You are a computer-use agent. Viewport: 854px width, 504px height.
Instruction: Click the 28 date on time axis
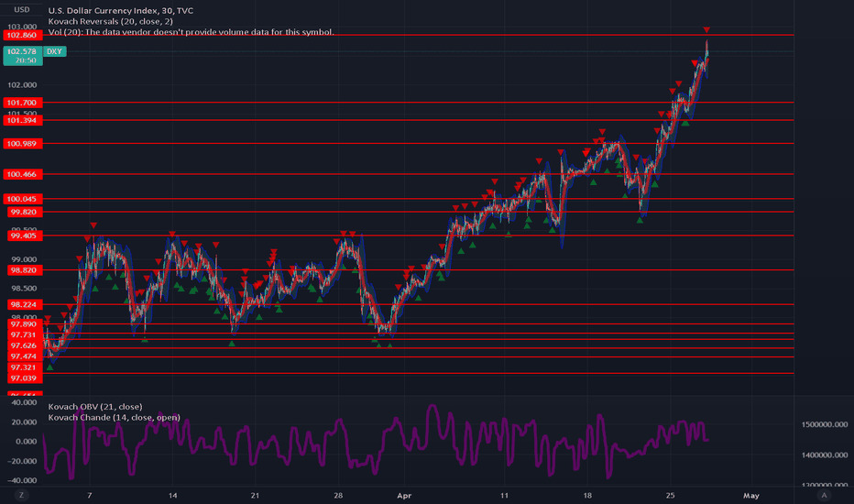[338, 495]
